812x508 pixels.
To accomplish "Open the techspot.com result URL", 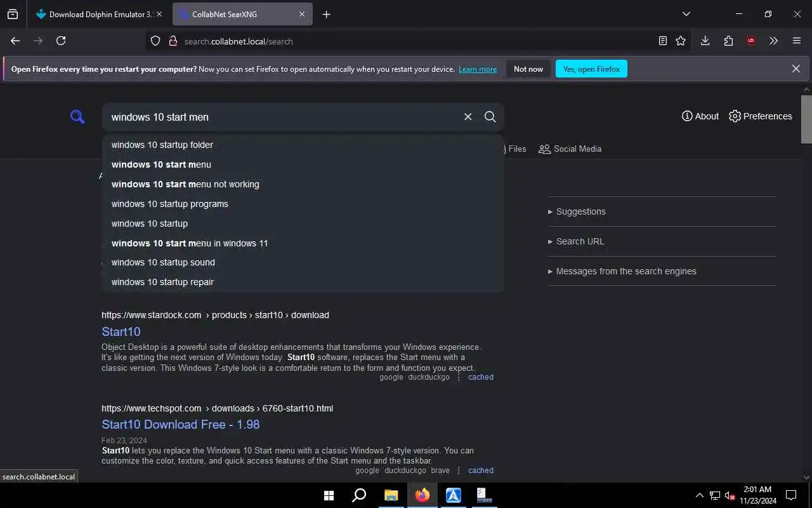I will coord(217,408).
